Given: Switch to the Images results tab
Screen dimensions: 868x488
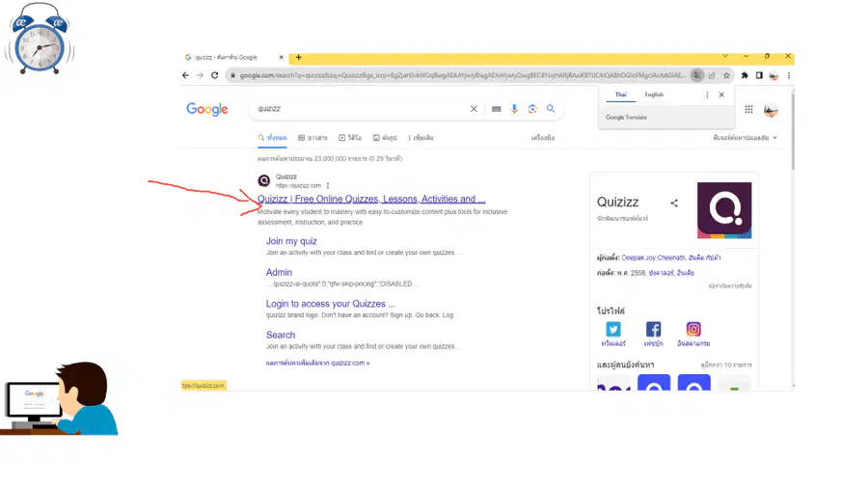Looking at the screenshot, I should (x=385, y=137).
